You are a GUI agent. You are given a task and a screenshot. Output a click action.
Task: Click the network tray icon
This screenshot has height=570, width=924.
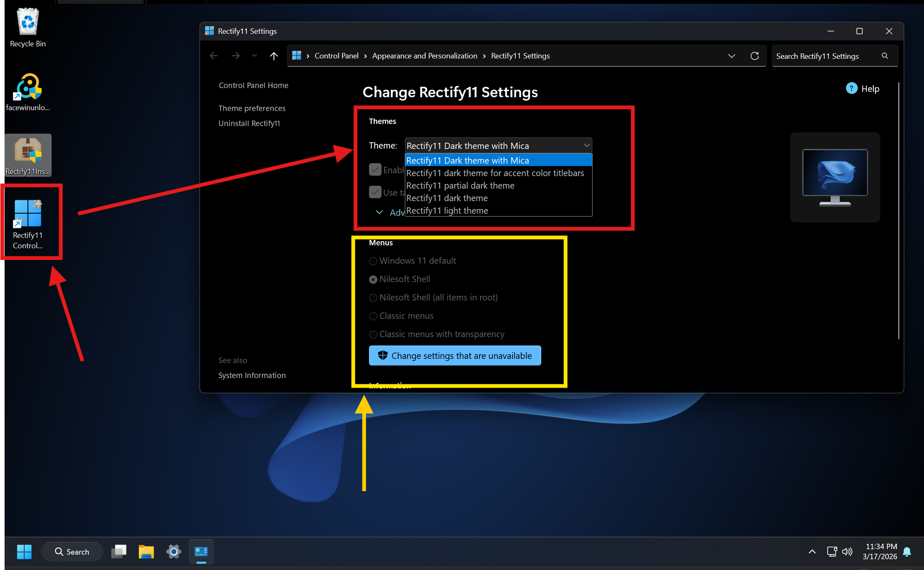(832, 552)
